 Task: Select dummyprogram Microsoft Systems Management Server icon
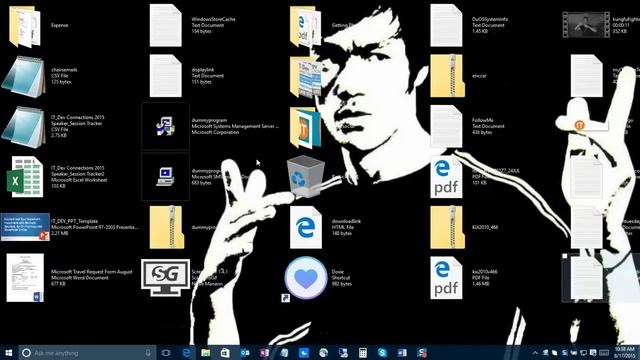pos(165,127)
